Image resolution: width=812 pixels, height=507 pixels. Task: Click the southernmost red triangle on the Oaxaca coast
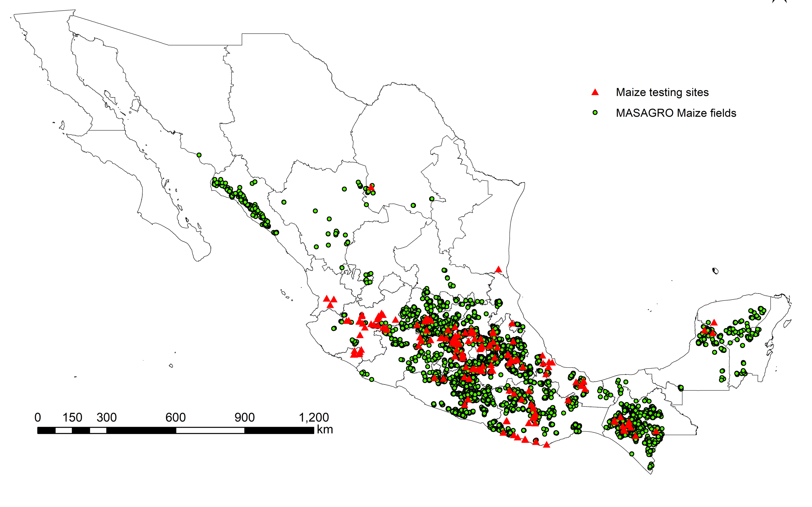pyautogui.click(x=547, y=445)
